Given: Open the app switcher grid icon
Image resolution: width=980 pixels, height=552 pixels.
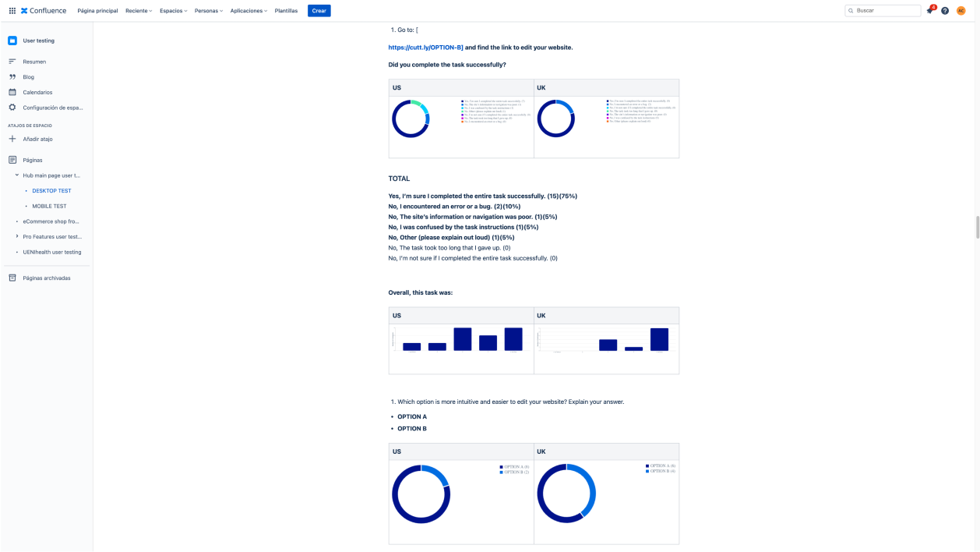Looking at the screenshot, I should pos(12,11).
